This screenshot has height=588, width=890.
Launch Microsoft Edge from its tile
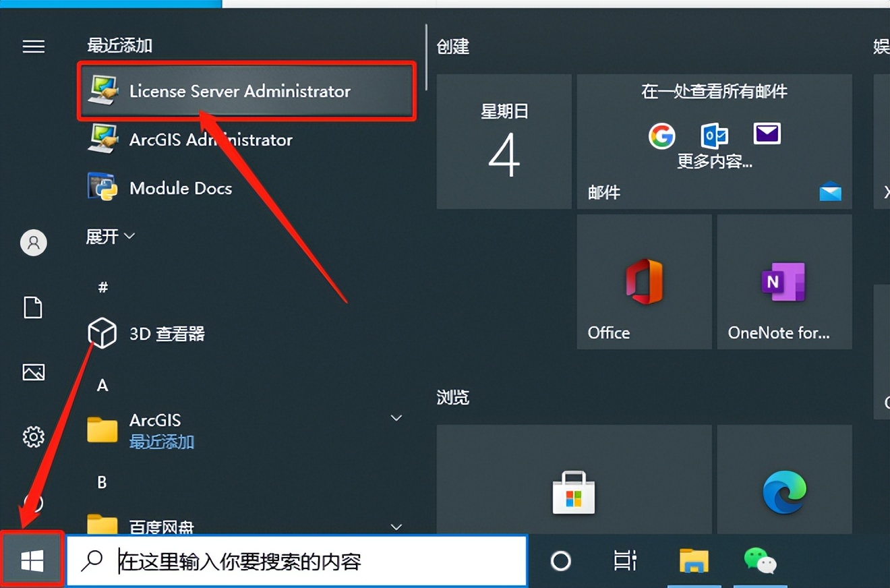[x=783, y=492]
